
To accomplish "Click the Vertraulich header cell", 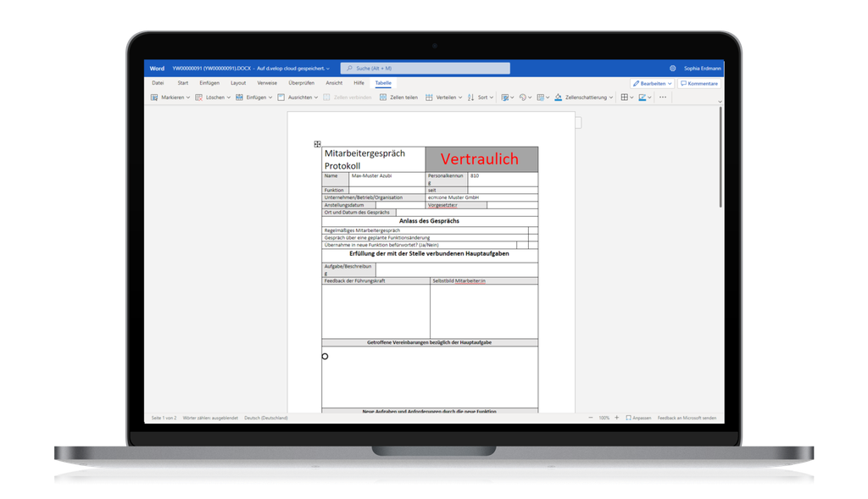I will tap(481, 159).
